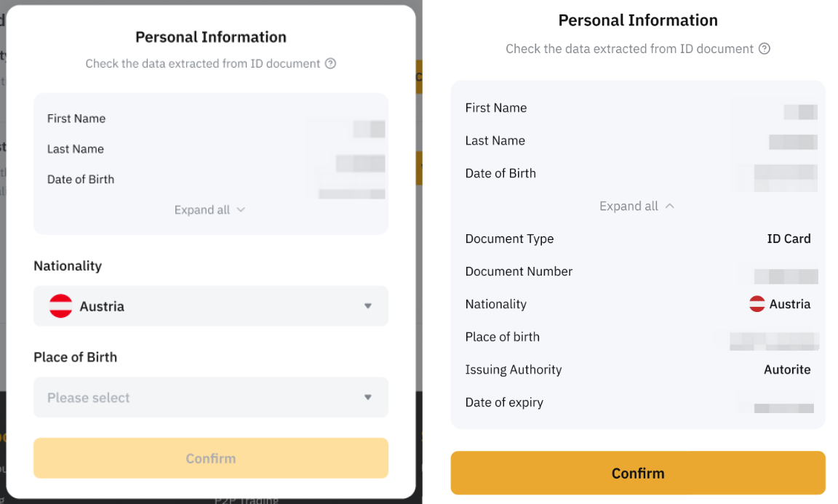The width and height of the screenshot is (838, 504).
Task: Click the 'Place of birth' label in the right panel
Action: 503,337
